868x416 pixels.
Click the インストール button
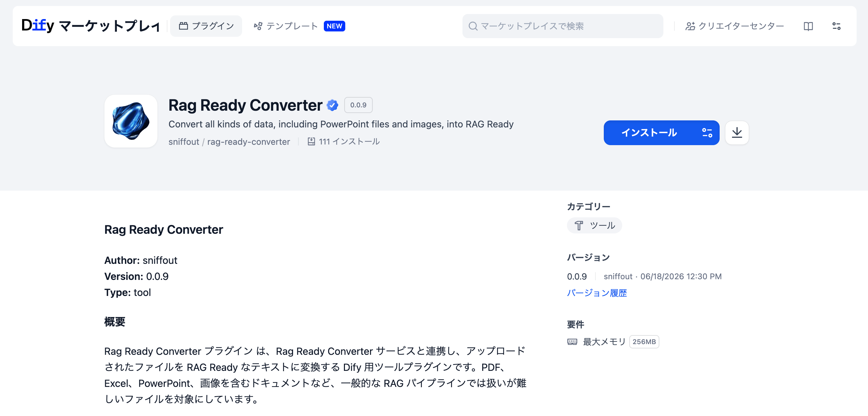click(649, 133)
